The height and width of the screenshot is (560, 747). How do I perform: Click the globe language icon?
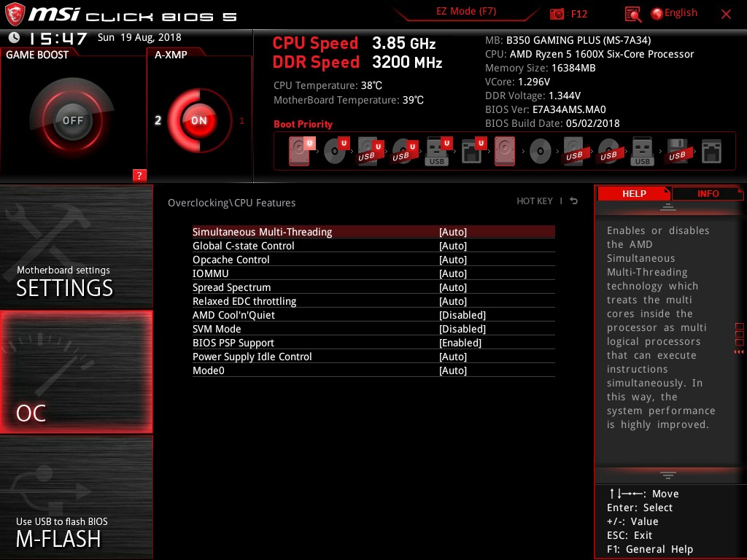point(657,14)
